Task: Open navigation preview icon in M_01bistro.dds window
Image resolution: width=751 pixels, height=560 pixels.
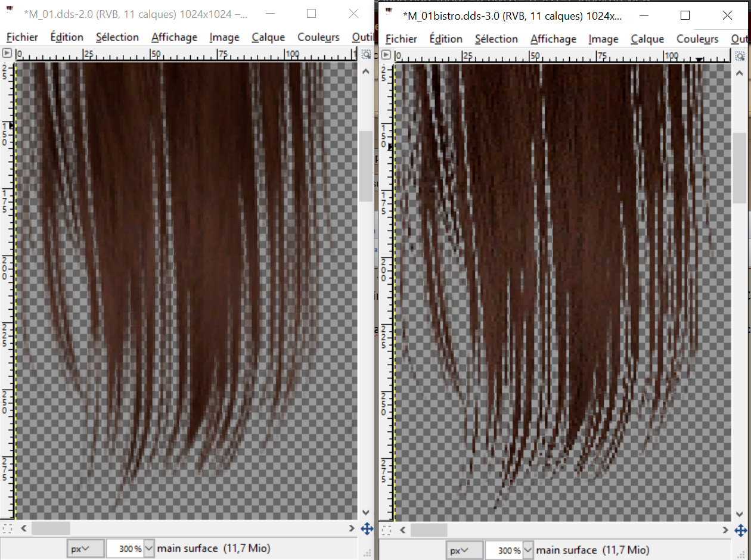Action: click(x=740, y=530)
